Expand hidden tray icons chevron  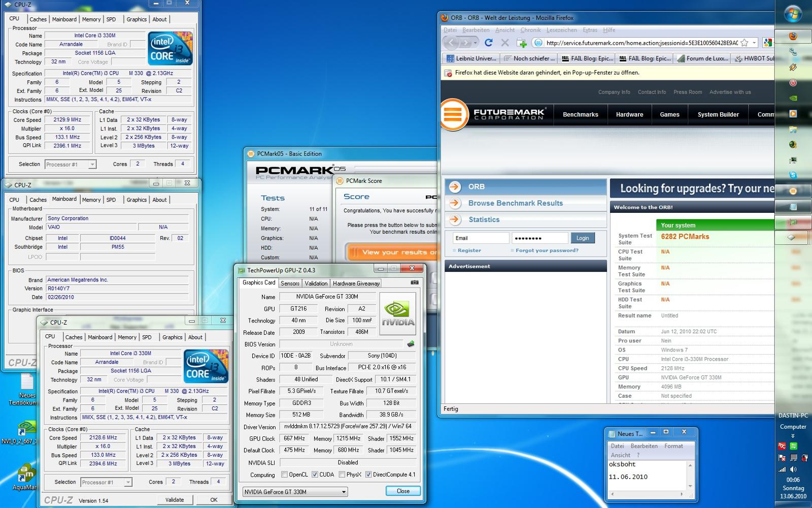pos(793,436)
